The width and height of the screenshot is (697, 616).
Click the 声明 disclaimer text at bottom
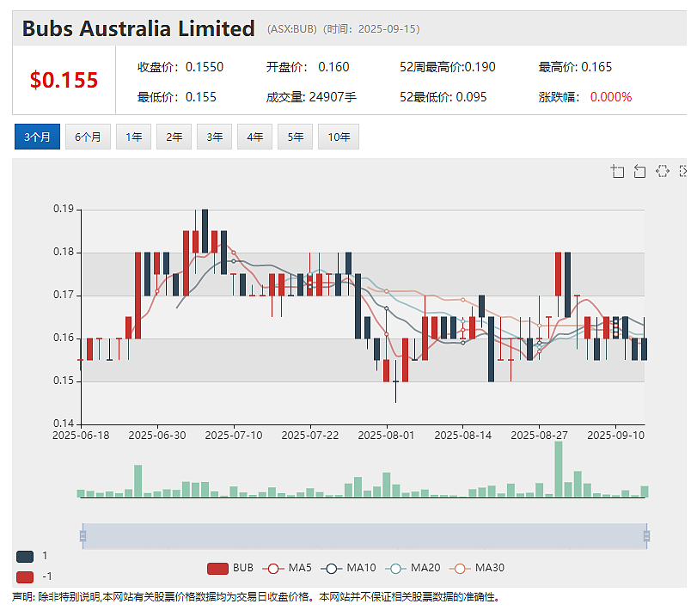coord(256,597)
